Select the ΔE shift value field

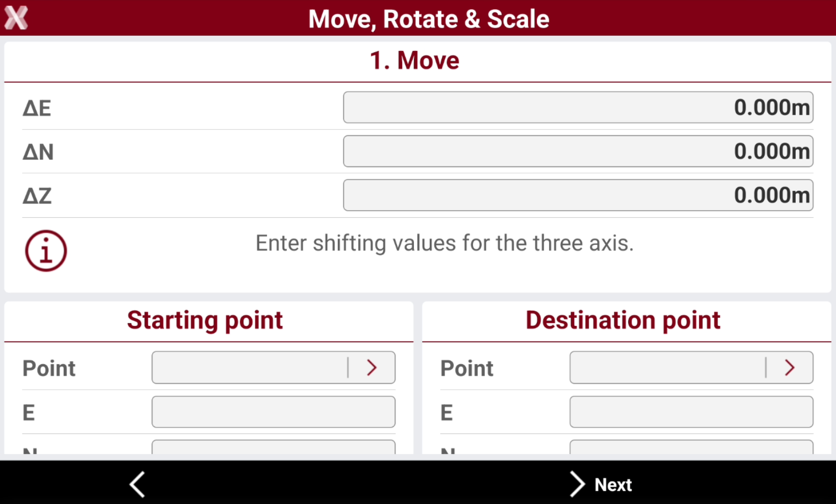pos(578,108)
